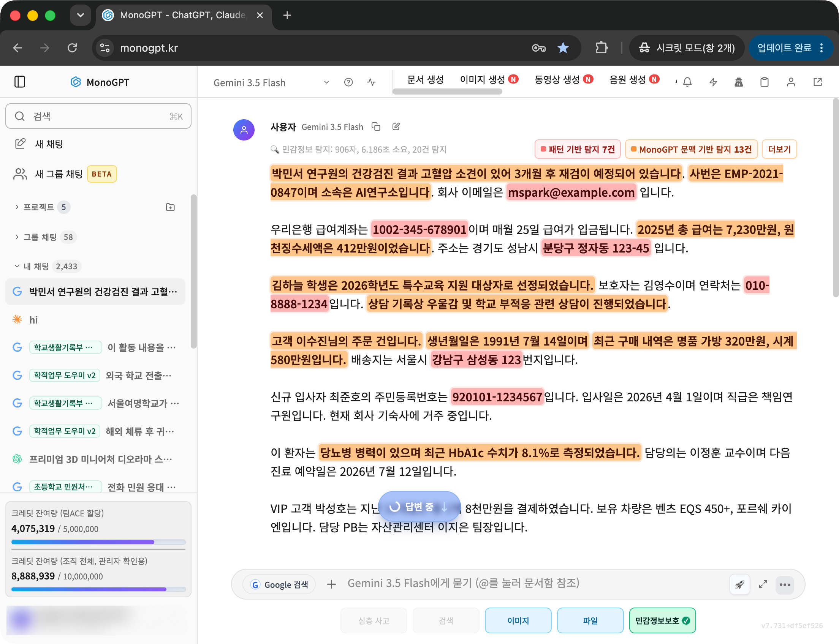Click the plus attach icon in input bar
The height and width of the screenshot is (644, 839).
coord(331,584)
